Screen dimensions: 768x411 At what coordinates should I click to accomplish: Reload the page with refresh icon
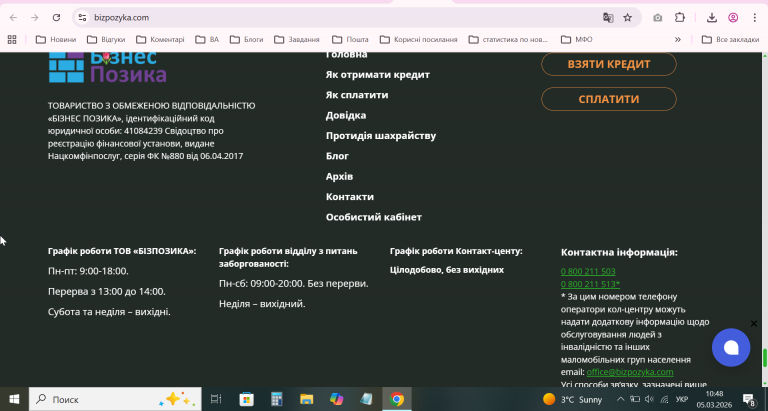(x=56, y=18)
